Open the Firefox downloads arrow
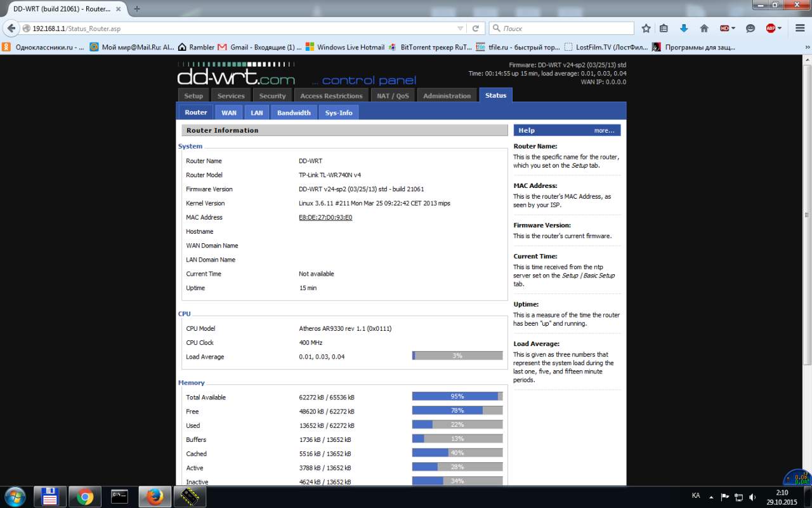Screen dimensions: 812x508 [x=684, y=29]
